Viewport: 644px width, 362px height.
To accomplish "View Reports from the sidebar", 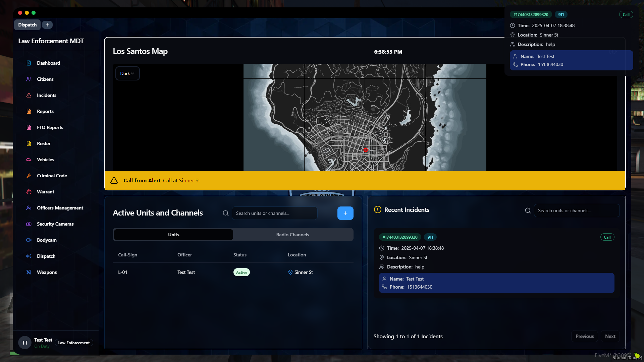I will 45,111.
